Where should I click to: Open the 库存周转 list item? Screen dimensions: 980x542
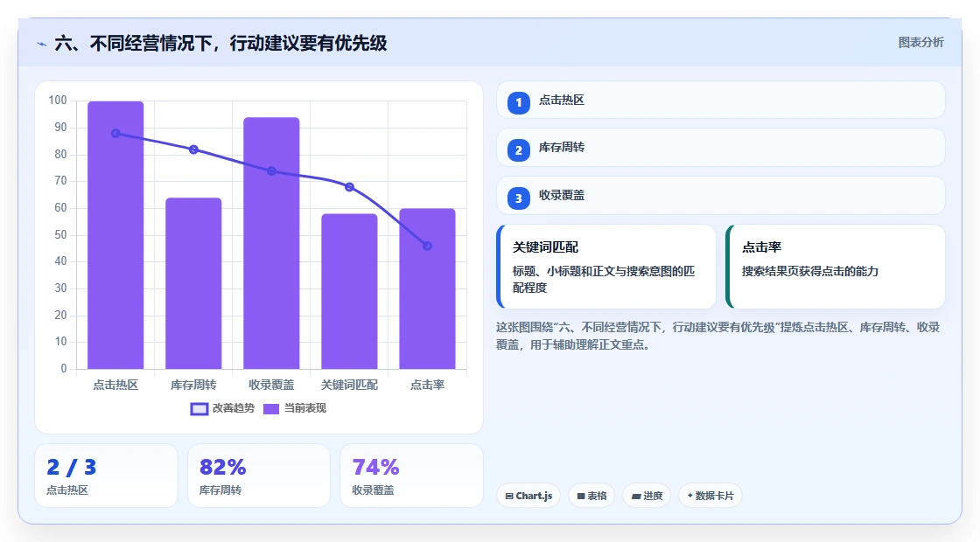coord(721,148)
